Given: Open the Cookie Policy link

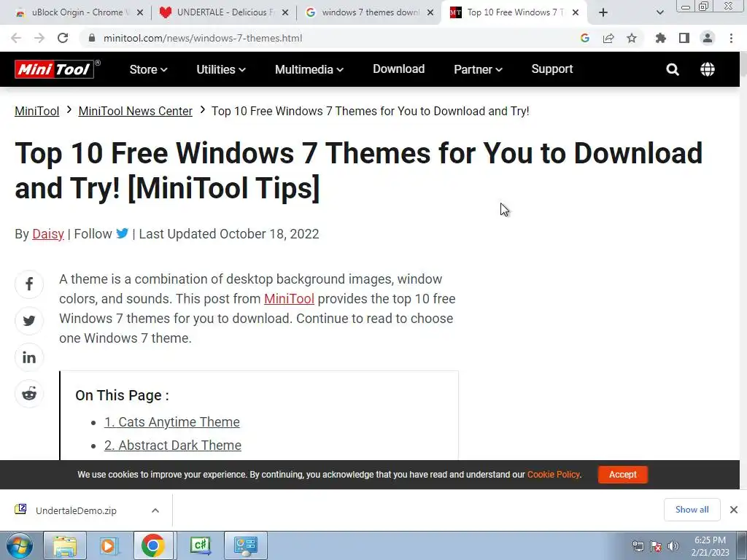Looking at the screenshot, I should pyautogui.click(x=553, y=474).
